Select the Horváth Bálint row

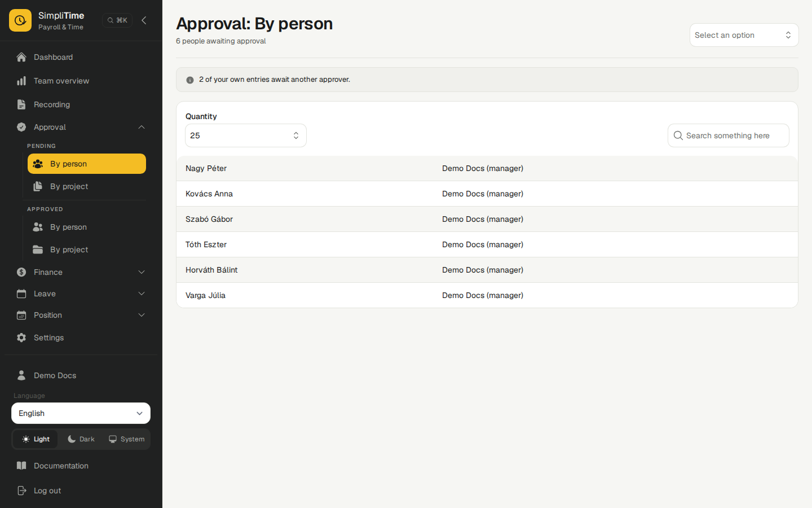(x=487, y=270)
